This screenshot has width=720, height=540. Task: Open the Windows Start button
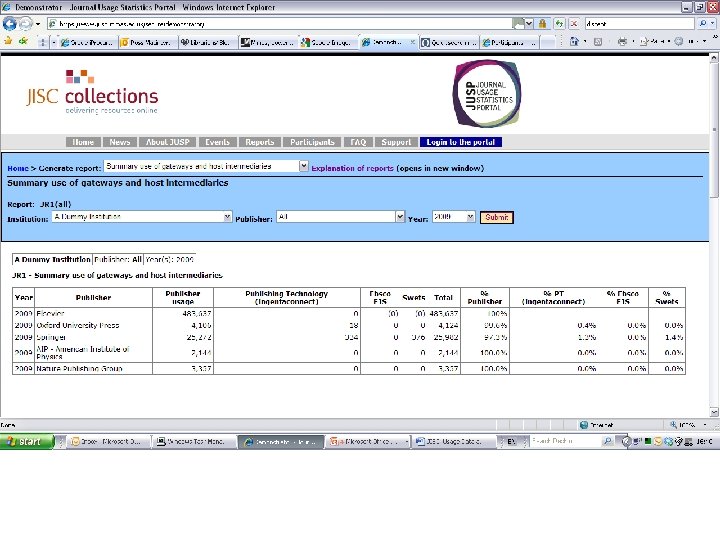pos(27,441)
